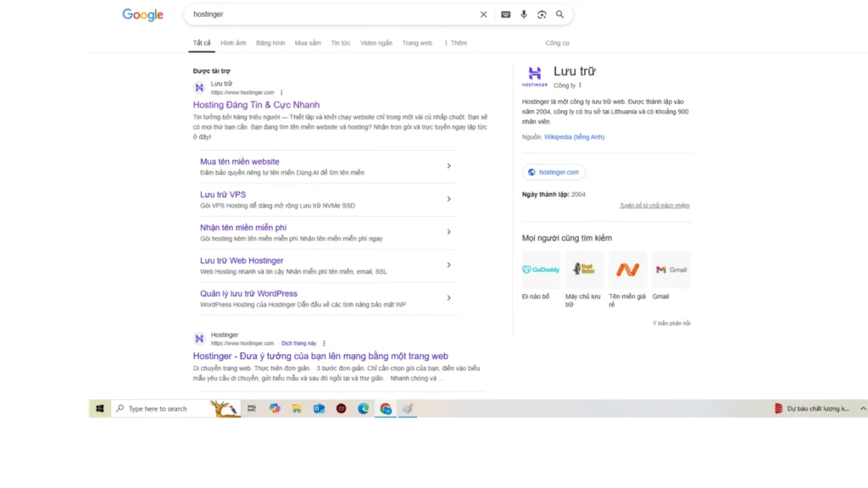Image resolution: width=868 pixels, height=488 pixels.
Task: Open Lưu trữ VPS link
Action: [223, 195]
